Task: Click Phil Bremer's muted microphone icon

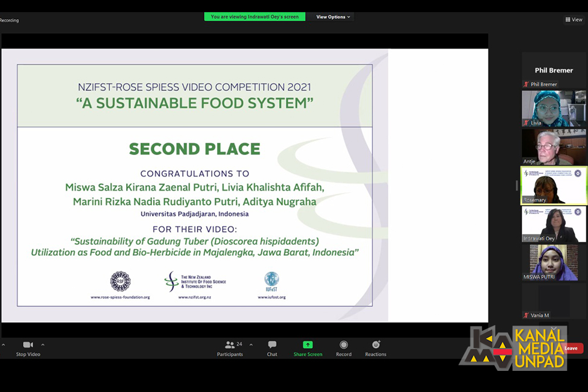Action: click(526, 84)
